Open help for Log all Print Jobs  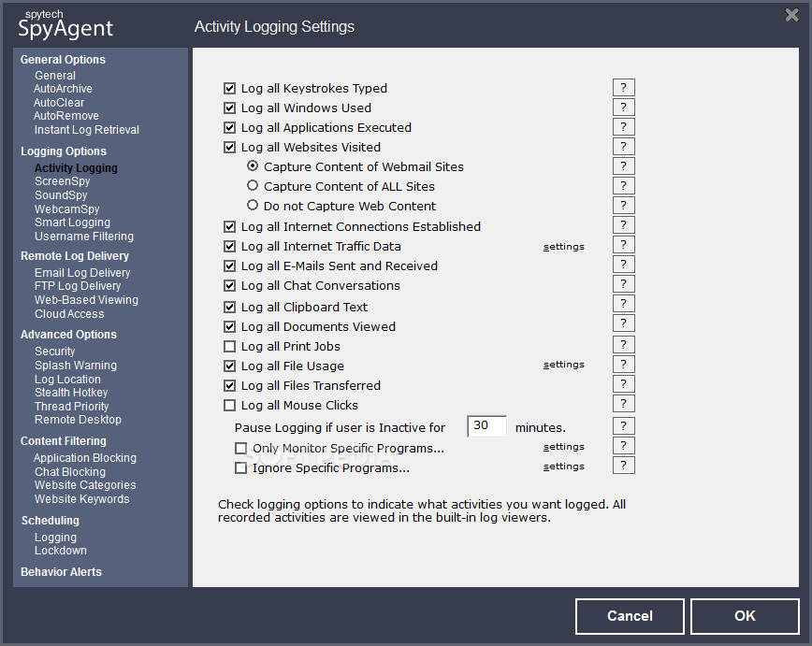pyautogui.click(x=623, y=345)
